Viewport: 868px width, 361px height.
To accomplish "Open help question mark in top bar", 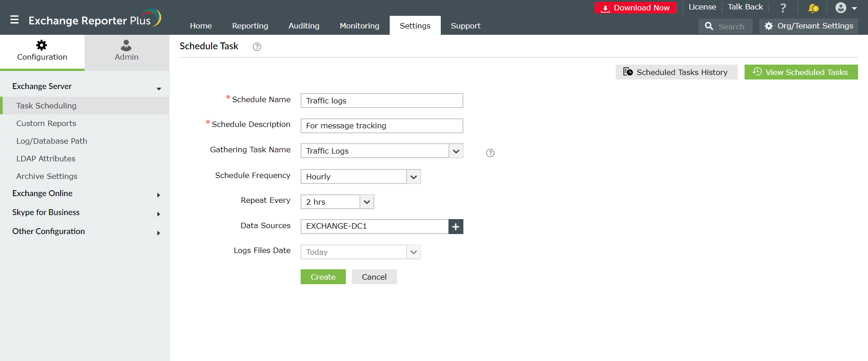I will pos(783,8).
